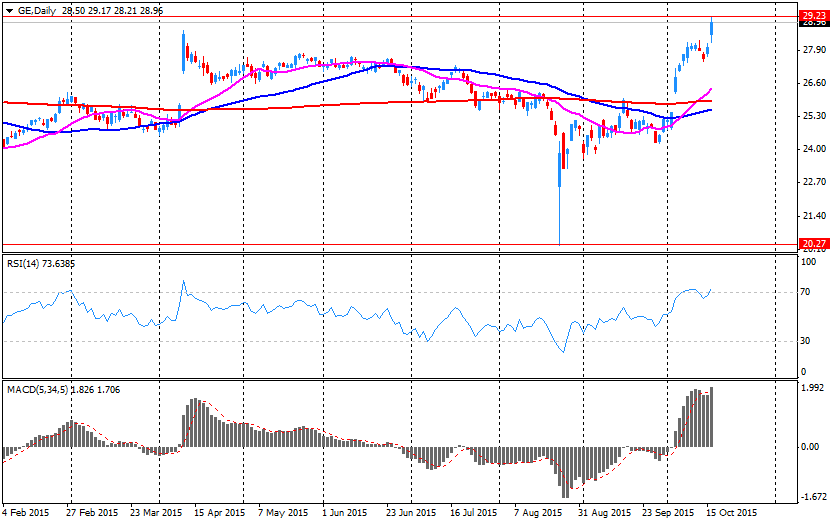Screen dimensions: 837x521
Task: Click the 7 May 2015 date label
Action: click(283, 513)
